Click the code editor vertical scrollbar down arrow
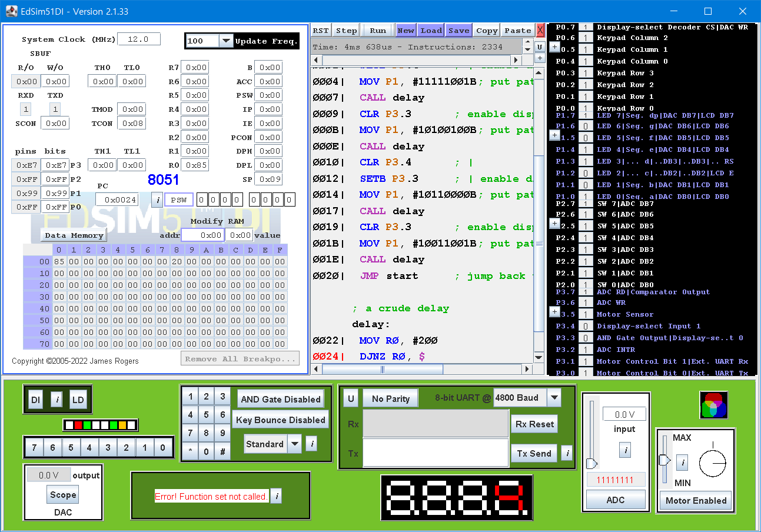The image size is (761, 532). [539, 357]
